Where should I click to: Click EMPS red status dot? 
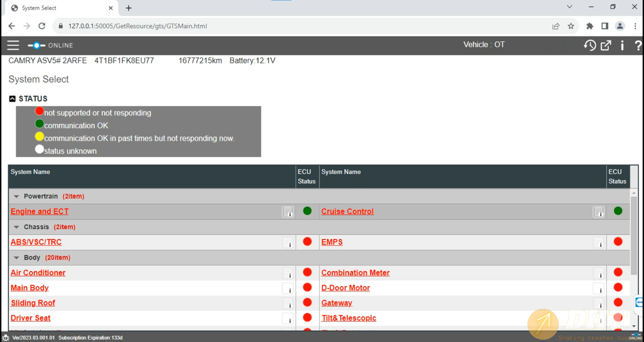(x=618, y=242)
